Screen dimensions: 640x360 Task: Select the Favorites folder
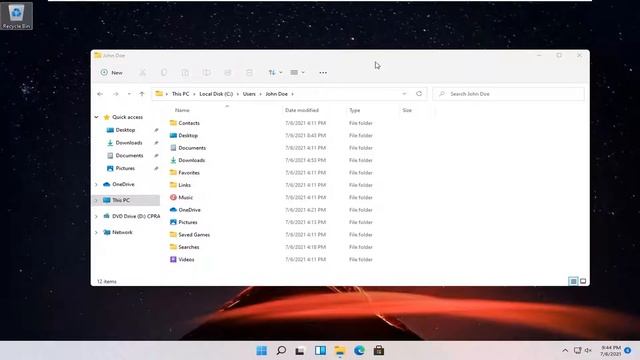189,173
